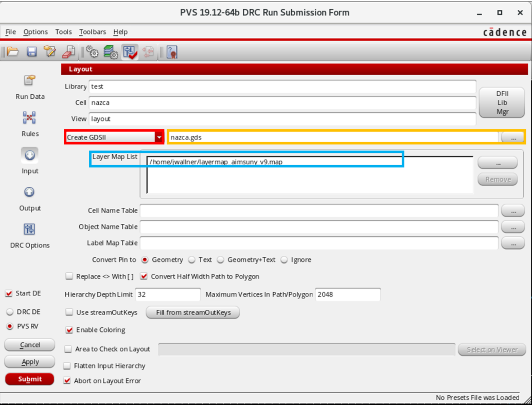This screenshot has width=532, height=405.
Task: Toggle Convert Half Width Path to Polygon
Action: point(144,276)
